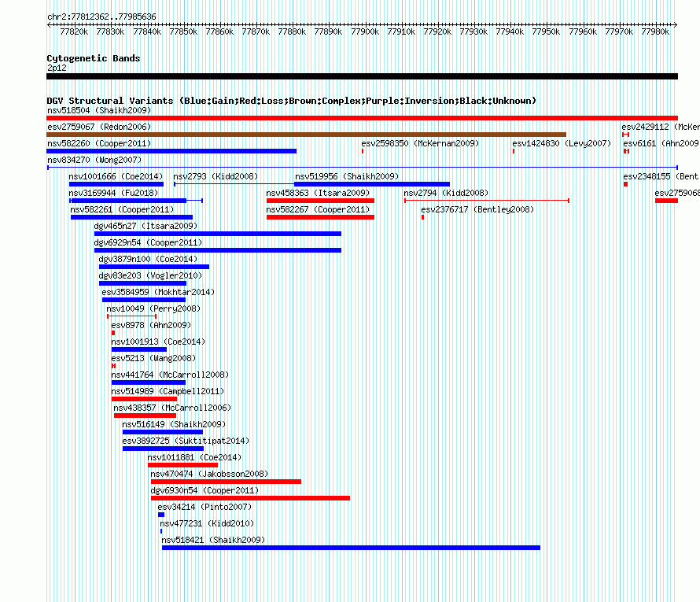Open dgv83e203 (Vogler2010) variant label

coord(150,275)
